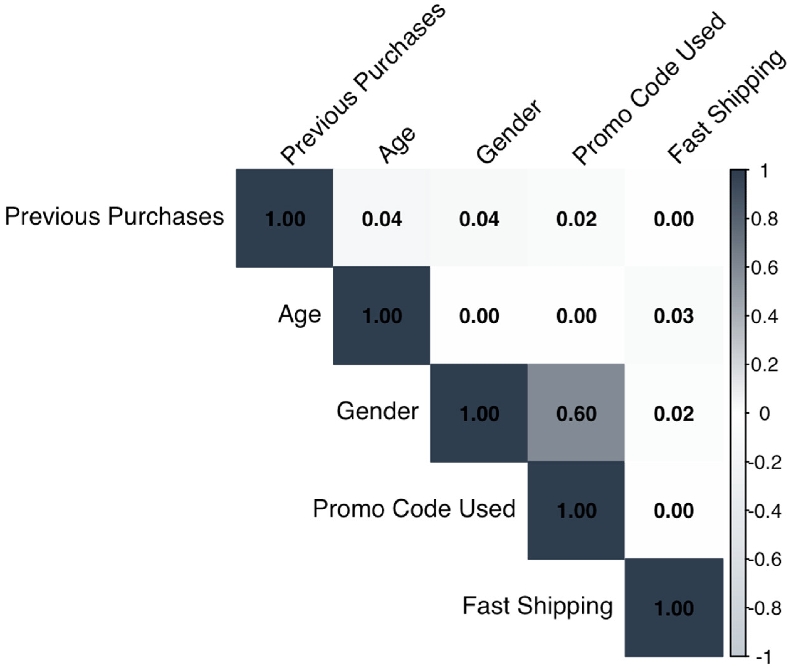
Task: Select the 0.02 Gender versus Fast Shipping cell
Action: [674, 413]
